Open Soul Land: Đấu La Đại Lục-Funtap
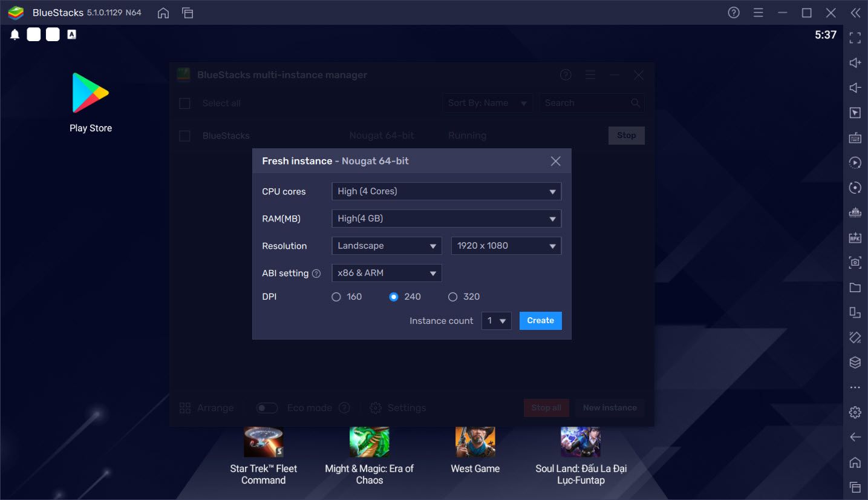Viewport: 868px width, 500px height. 581,456
